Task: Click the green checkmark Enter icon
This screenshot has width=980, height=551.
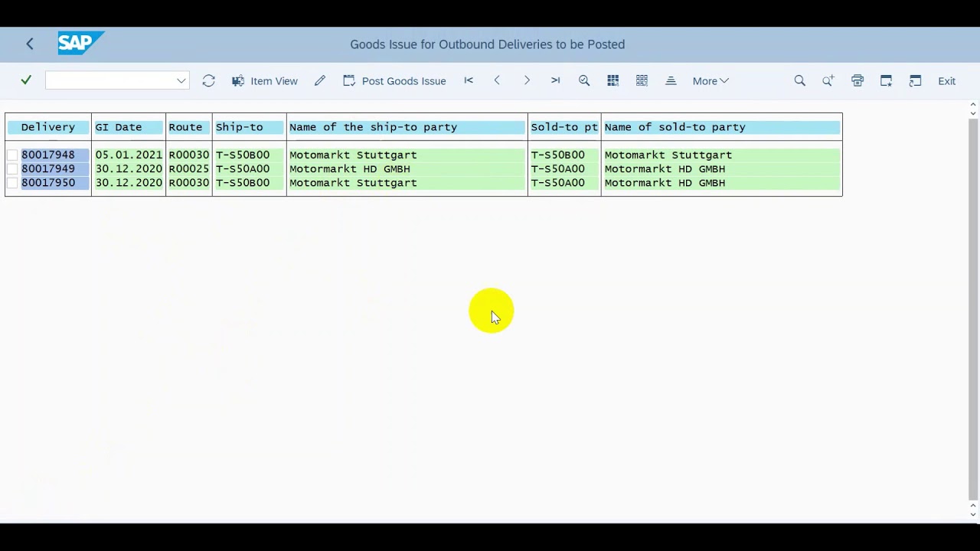Action: tap(26, 80)
